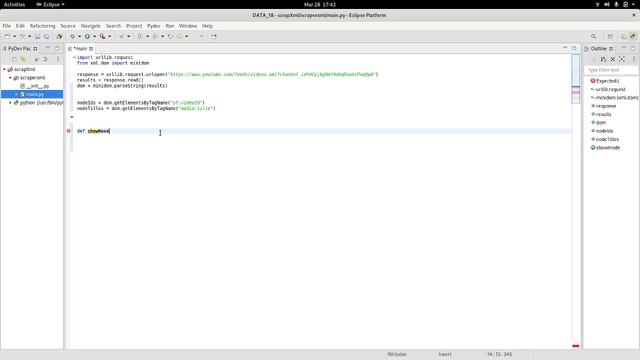Viewport: 640px width, 360px height.
Task: Click the Writable status bar entry
Action: pyautogui.click(x=397, y=354)
